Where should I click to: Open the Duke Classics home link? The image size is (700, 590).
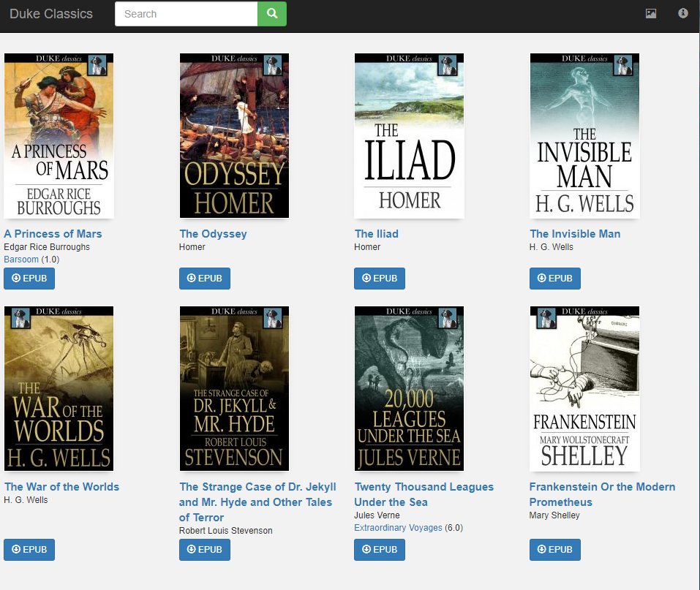point(51,14)
